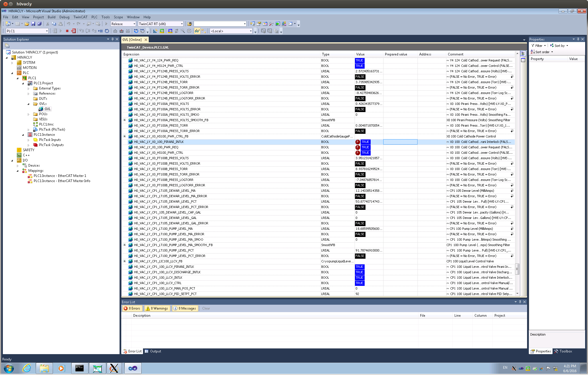This screenshot has width=588, height=375.
Task: Click the red Logout icon
Action: click(x=73, y=31)
